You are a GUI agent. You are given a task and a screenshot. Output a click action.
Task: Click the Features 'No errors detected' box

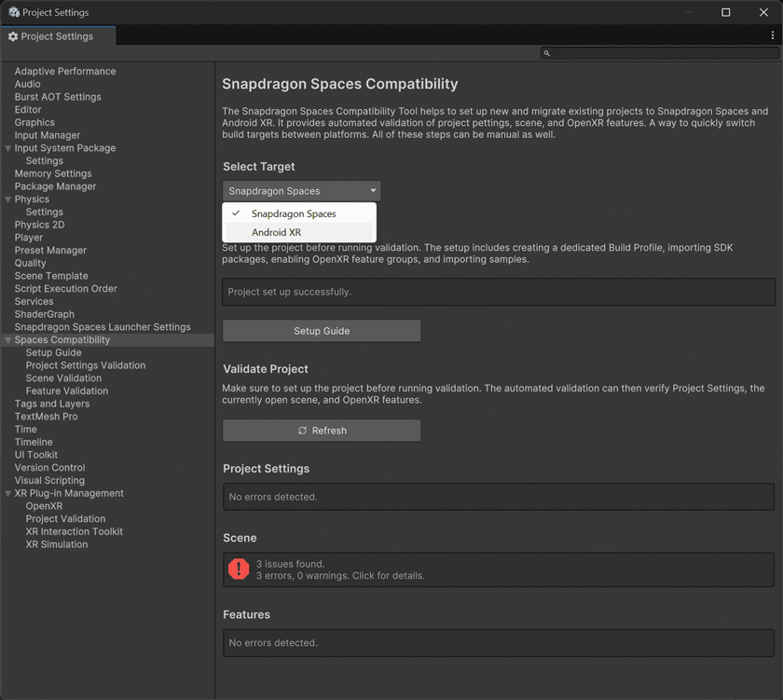click(499, 642)
